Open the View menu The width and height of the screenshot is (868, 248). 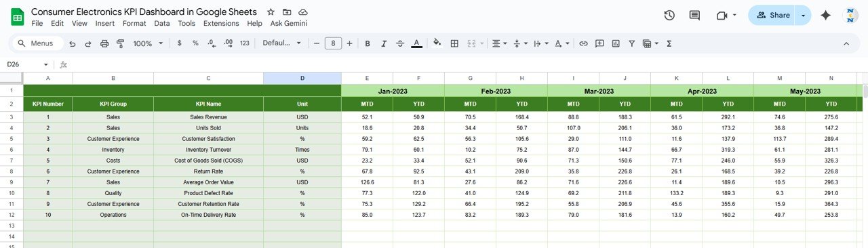[79, 23]
